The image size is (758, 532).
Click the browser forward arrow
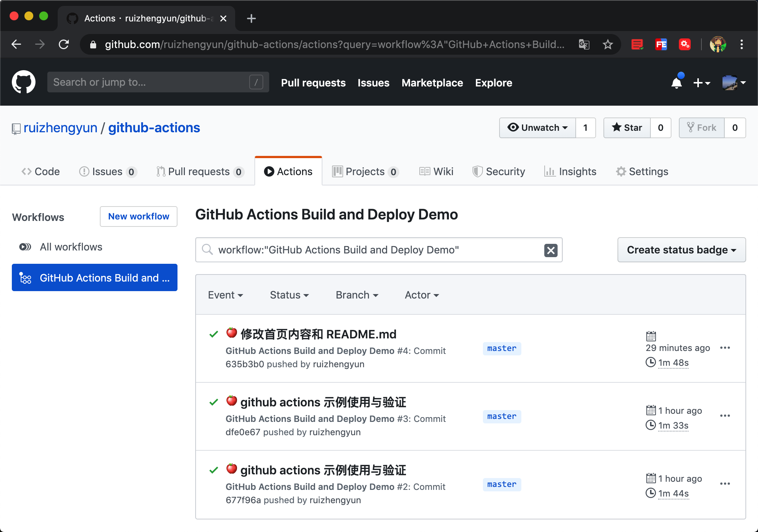click(x=40, y=44)
